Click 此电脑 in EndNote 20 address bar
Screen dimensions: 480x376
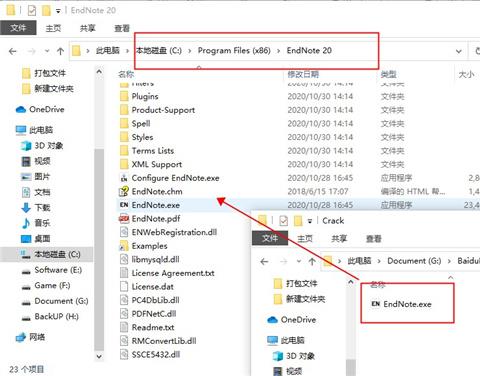tap(107, 51)
